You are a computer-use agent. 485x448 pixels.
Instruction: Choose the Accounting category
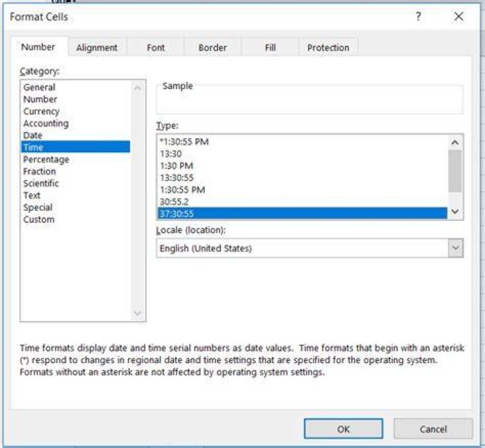(x=75, y=123)
